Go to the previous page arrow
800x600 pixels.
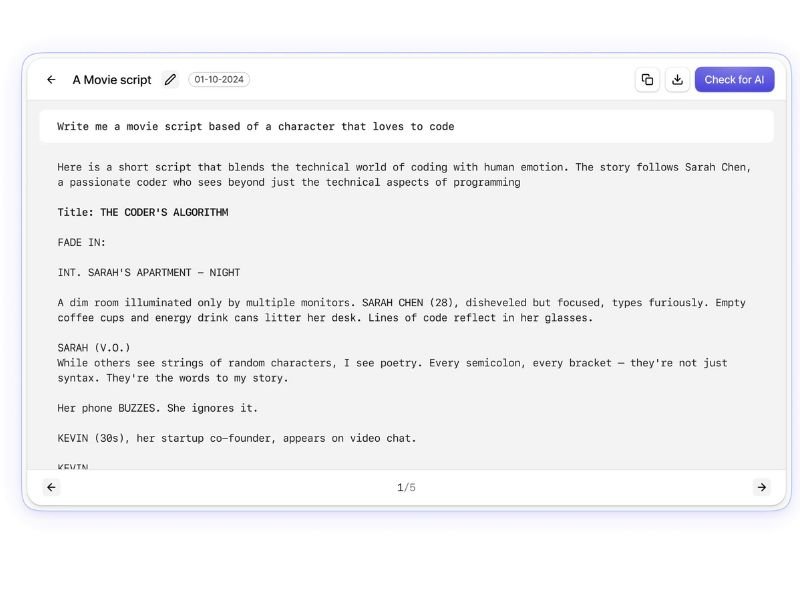click(x=52, y=487)
